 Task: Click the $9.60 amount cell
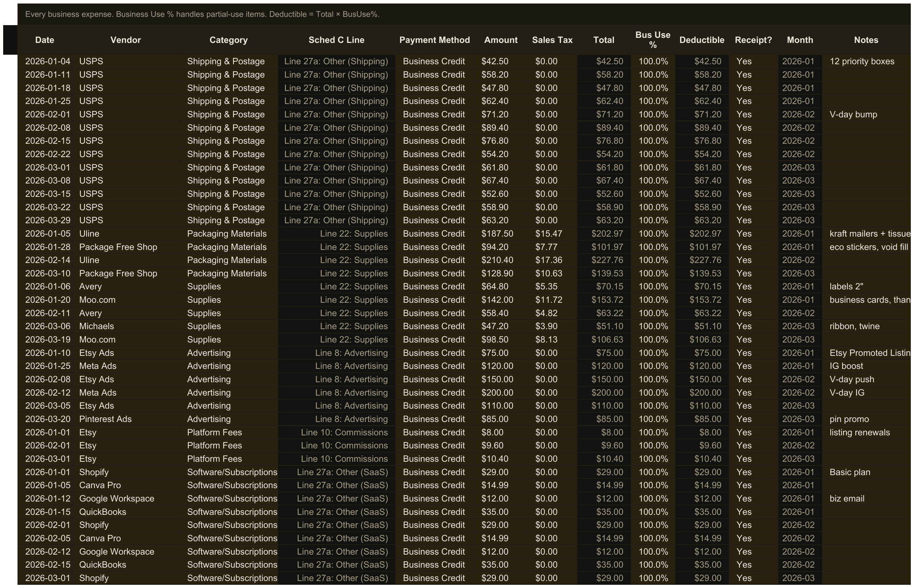coord(501,445)
